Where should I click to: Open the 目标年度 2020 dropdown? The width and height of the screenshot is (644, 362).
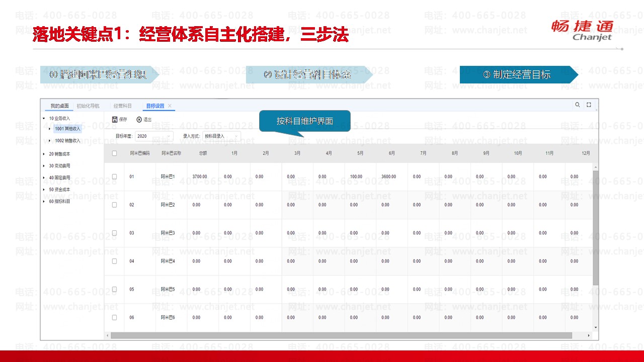click(x=154, y=136)
